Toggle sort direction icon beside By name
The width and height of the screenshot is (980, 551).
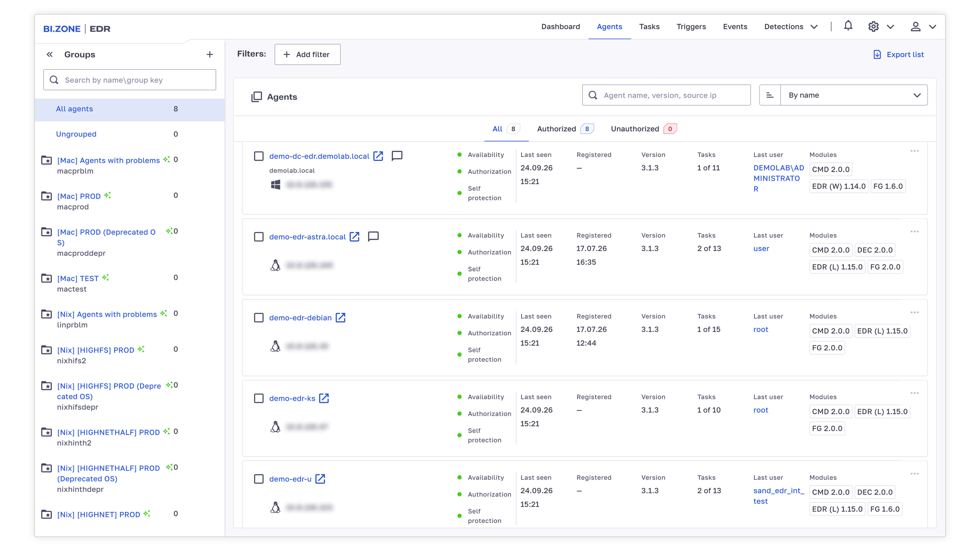770,95
